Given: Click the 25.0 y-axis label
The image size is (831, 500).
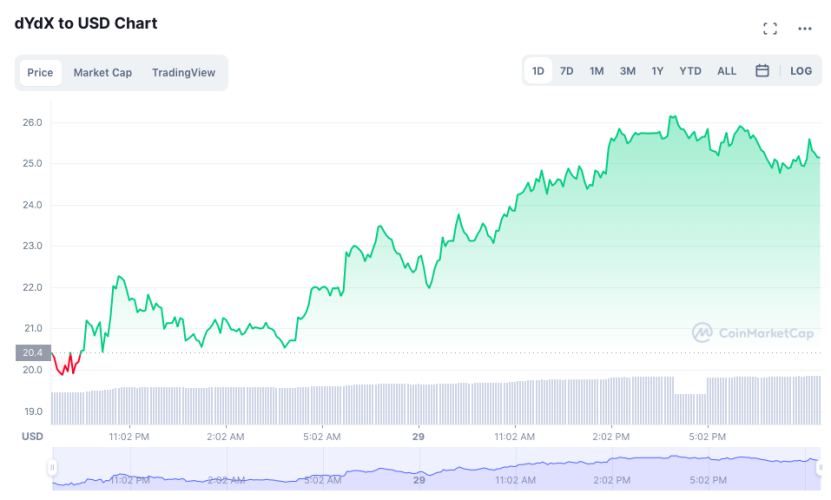Looking at the screenshot, I should click(32, 163).
